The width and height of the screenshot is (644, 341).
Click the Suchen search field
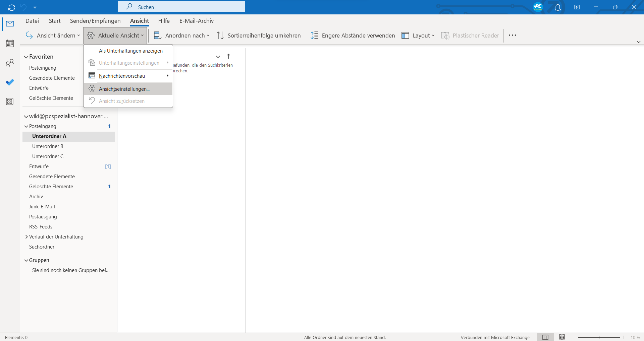(181, 7)
